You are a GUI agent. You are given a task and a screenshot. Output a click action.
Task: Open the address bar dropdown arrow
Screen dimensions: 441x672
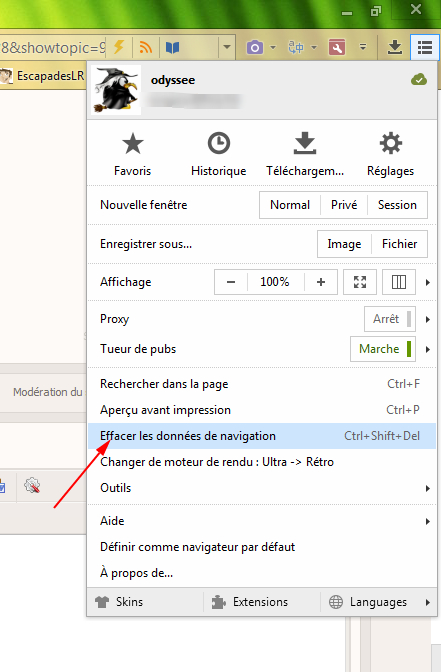[x=227, y=47]
